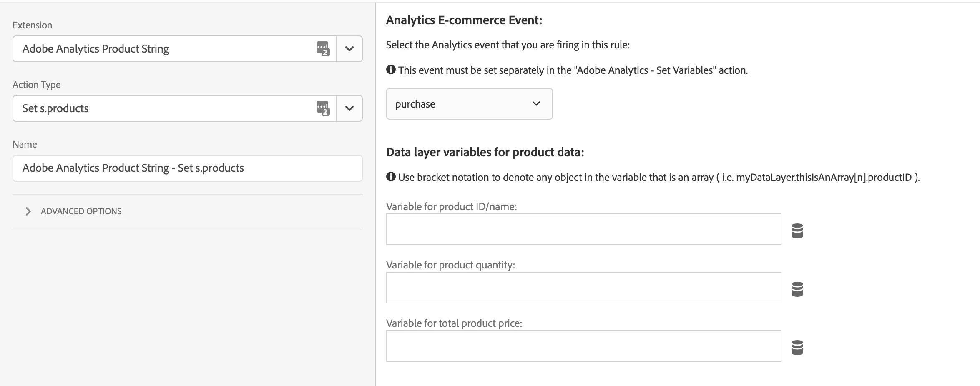Click the extension badge icon in the Extension field
The height and width of the screenshot is (386, 980).
(323, 49)
